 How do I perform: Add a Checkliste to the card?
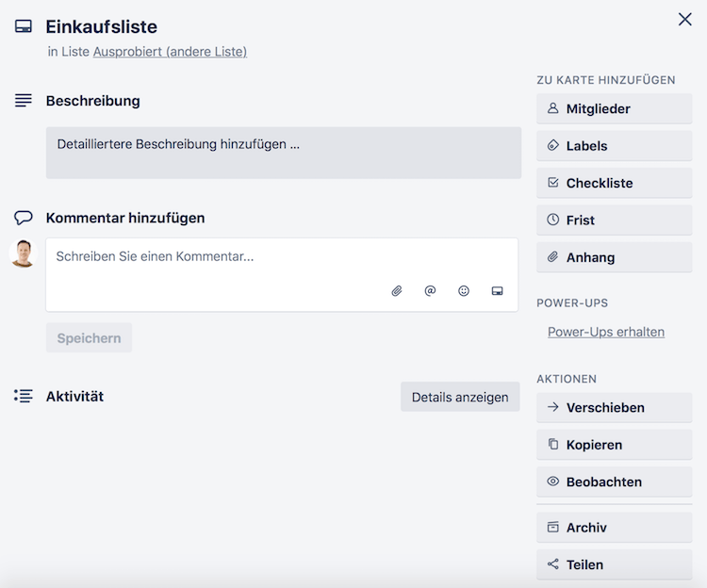coord(614,183)
